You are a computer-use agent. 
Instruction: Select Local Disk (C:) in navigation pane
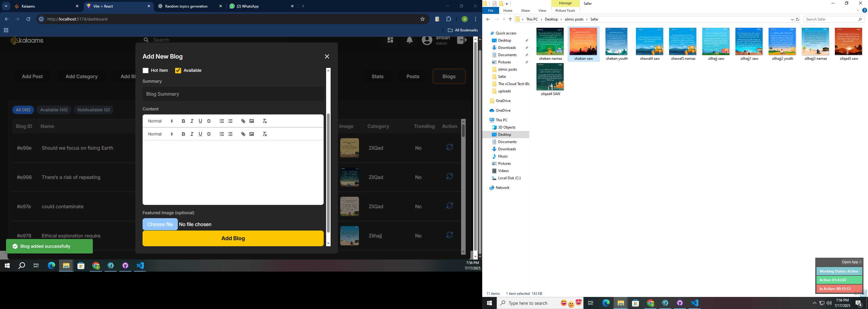click(x=509, y=178)
